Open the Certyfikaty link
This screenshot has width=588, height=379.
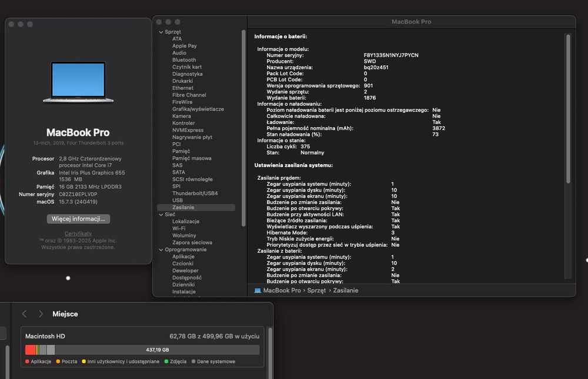[78, 233]
